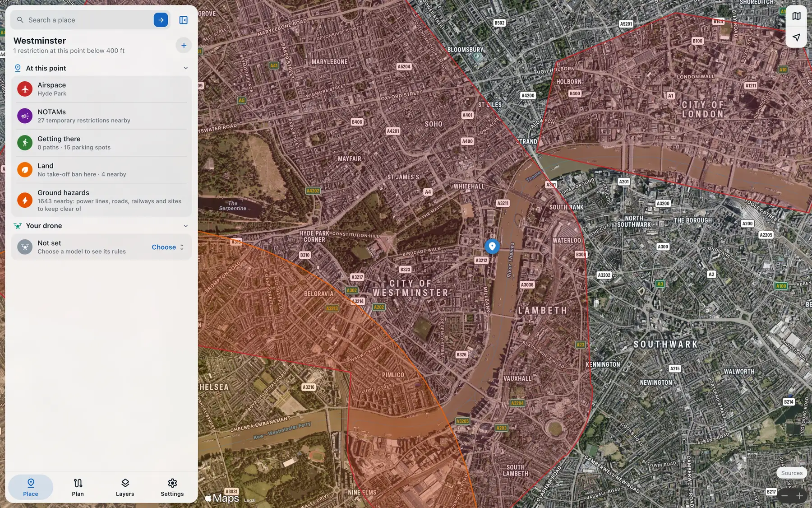The width and height of the screenshot is (812, 508).
Task: Open the Land no take-off ban row
Action: tap(101, 170)
